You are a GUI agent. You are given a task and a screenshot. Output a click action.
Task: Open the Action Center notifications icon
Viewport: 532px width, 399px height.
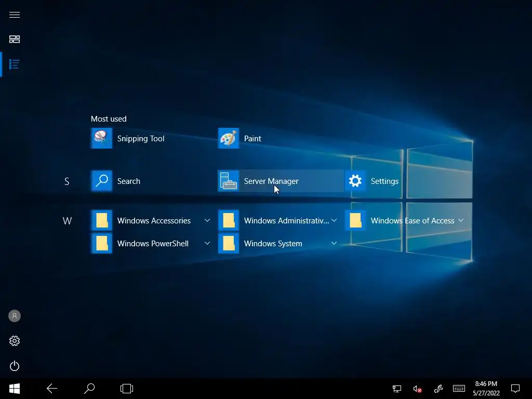[x=515, y=389]
